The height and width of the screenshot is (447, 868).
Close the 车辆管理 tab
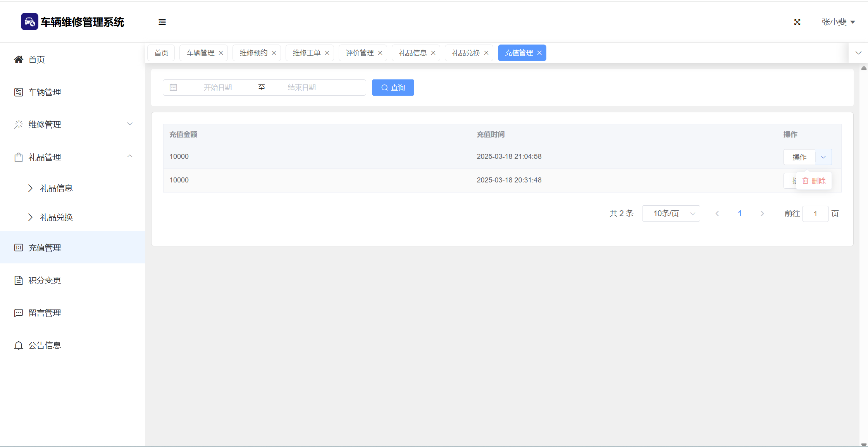point(221,53)
